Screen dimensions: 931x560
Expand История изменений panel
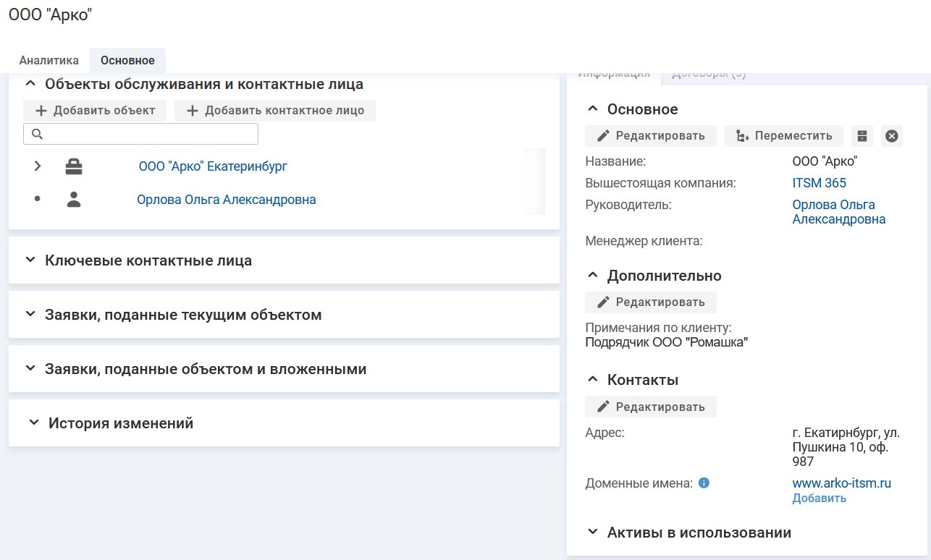point(34,423)
